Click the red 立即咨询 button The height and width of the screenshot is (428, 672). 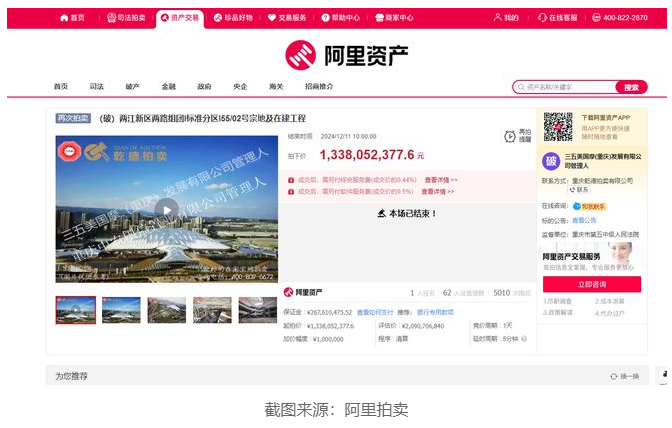592,284
